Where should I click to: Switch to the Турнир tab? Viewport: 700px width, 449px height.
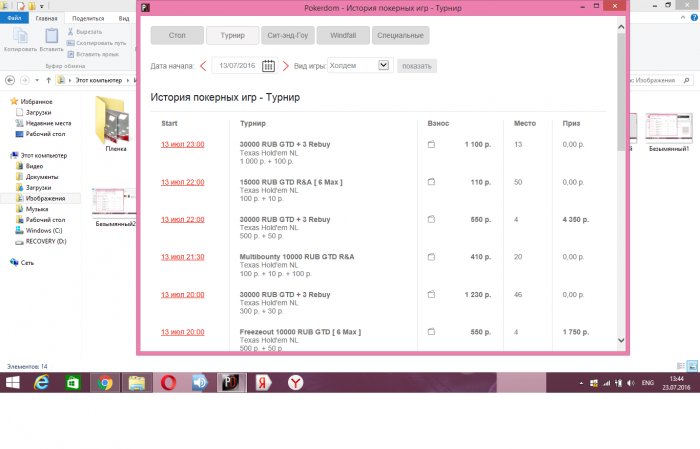pos(232,35)
